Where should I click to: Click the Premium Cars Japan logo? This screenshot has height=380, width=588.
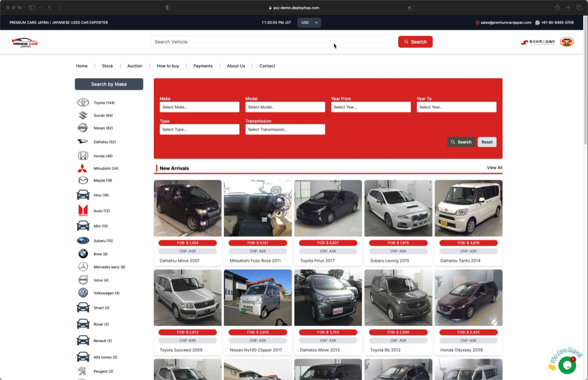pos(25,43)
